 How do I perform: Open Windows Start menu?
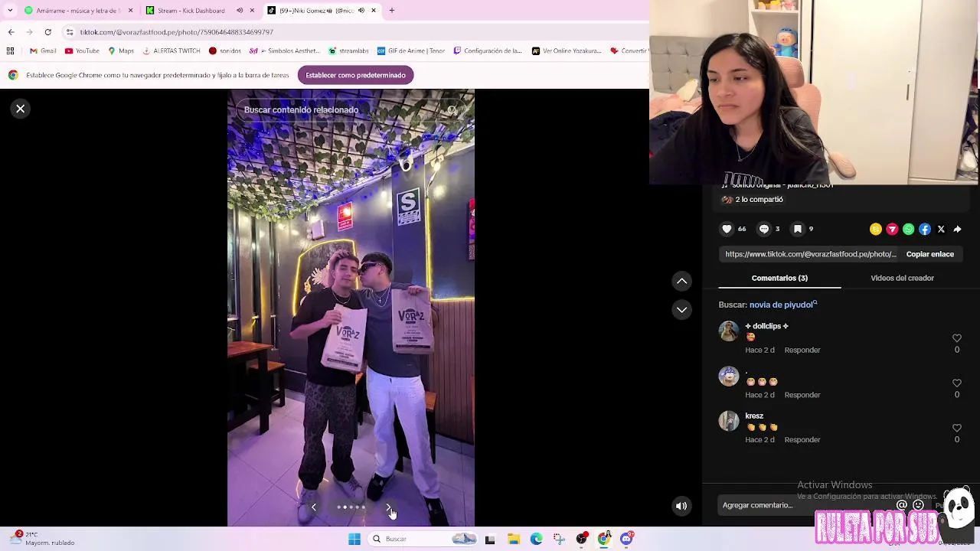click(x=354, y=539)
